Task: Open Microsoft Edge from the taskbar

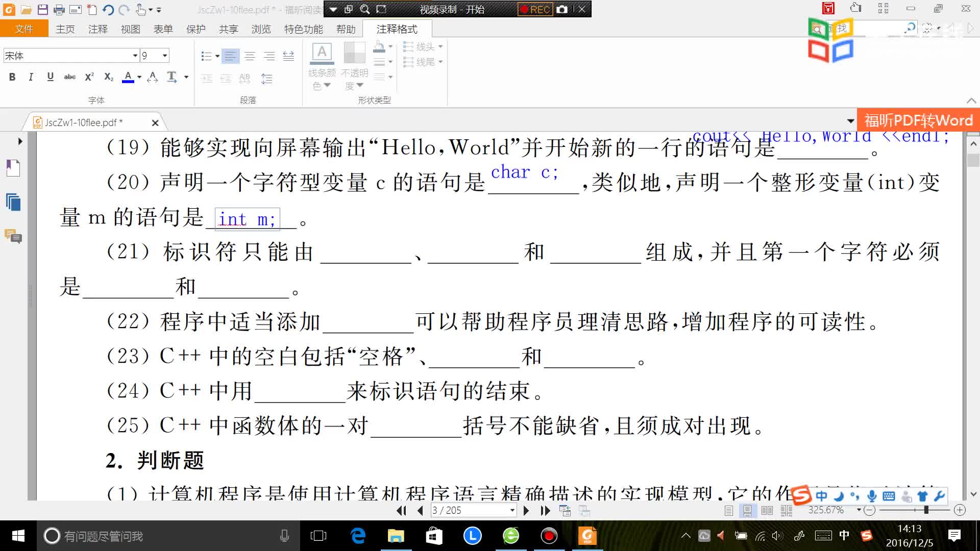Action: click(358, 536)
